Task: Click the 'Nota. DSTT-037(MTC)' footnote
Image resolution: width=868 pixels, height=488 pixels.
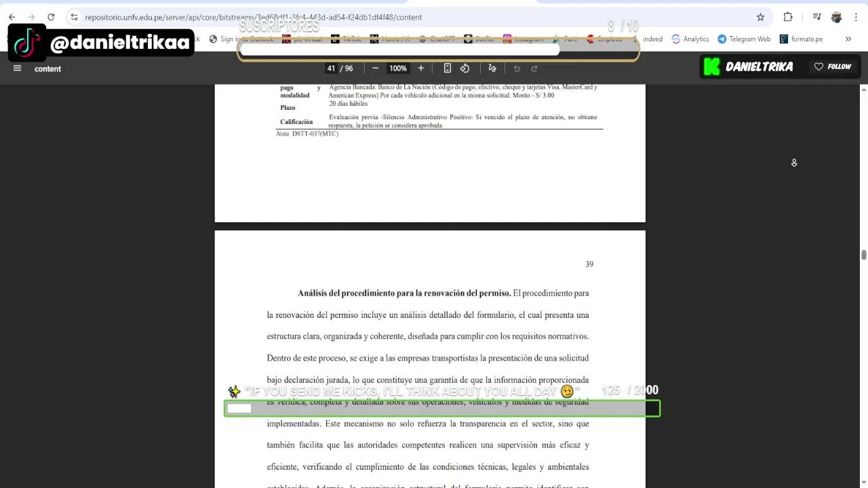Action: 307,134
